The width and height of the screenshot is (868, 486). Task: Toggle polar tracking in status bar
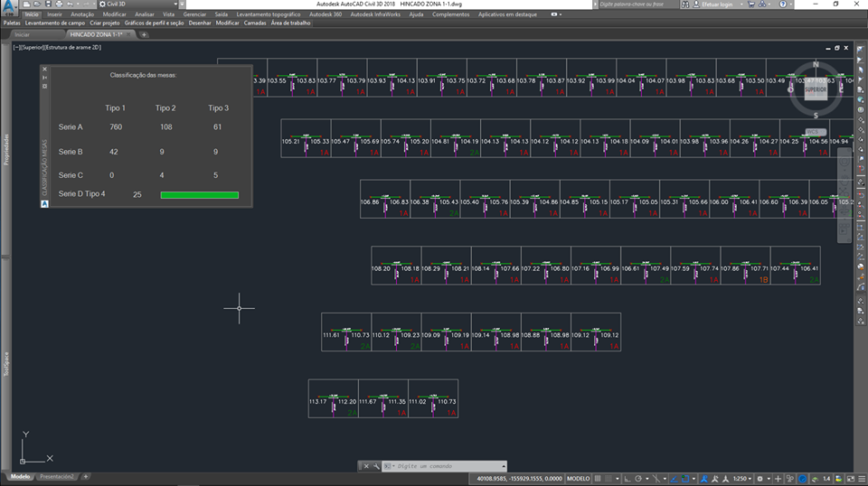point(638,479)
